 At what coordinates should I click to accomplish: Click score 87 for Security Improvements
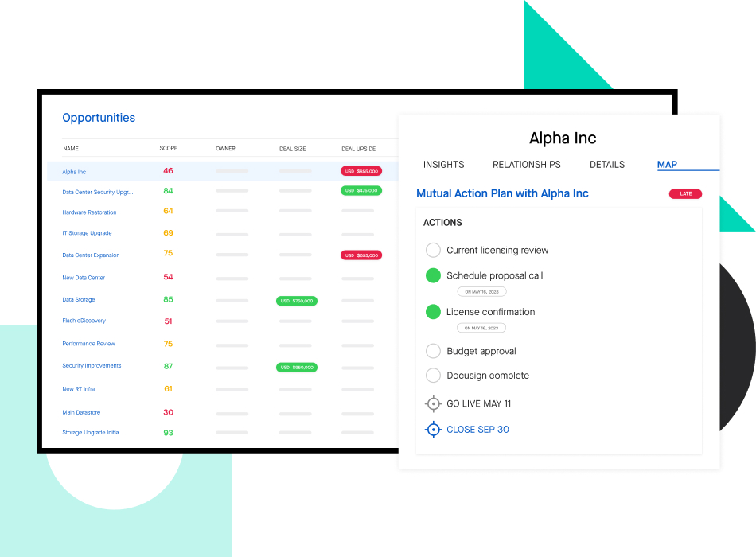tap(168, 367)
